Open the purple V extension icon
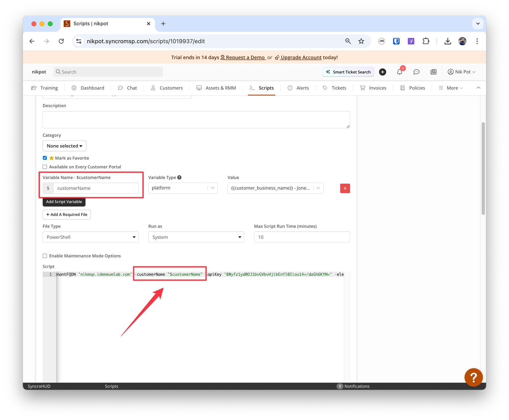Screen dimensions: 509x420 click(x=411, y=41)
